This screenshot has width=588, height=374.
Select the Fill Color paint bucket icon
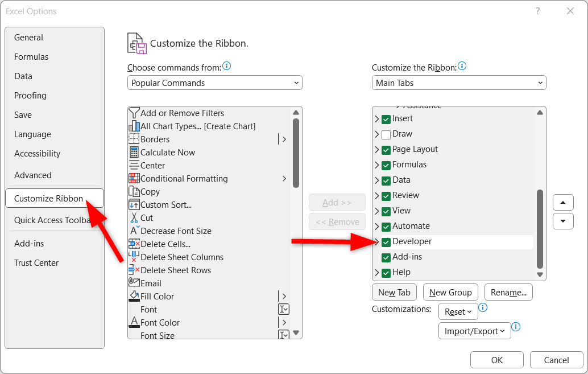coord(134,296)
